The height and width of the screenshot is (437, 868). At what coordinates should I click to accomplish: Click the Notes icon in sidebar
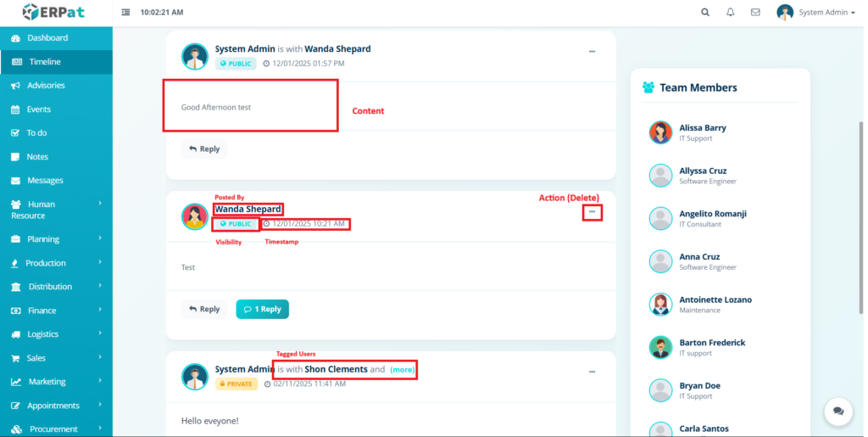(15, 157)
